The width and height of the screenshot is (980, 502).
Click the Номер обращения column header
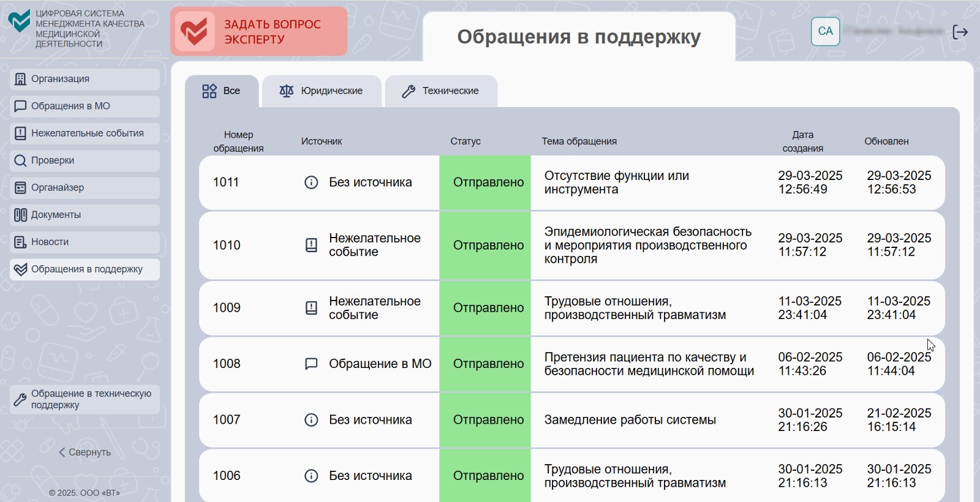(x=238, y=141)
